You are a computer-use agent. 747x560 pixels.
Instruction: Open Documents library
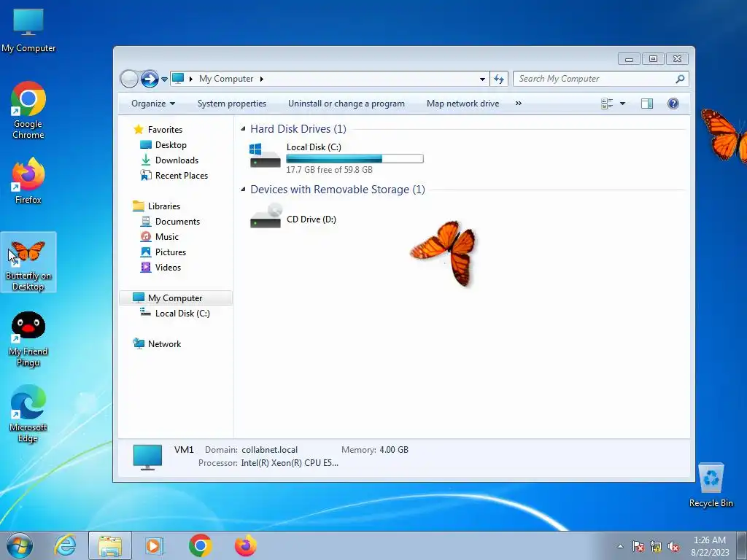(177, 222)
